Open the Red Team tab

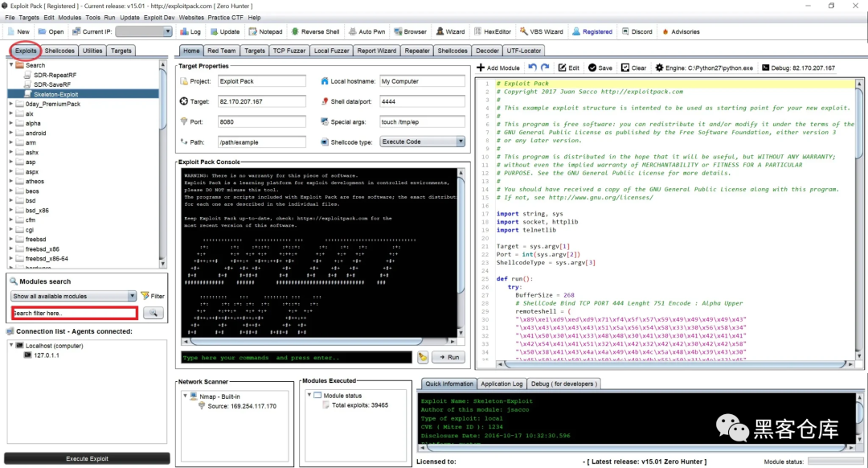click(222, 51)
